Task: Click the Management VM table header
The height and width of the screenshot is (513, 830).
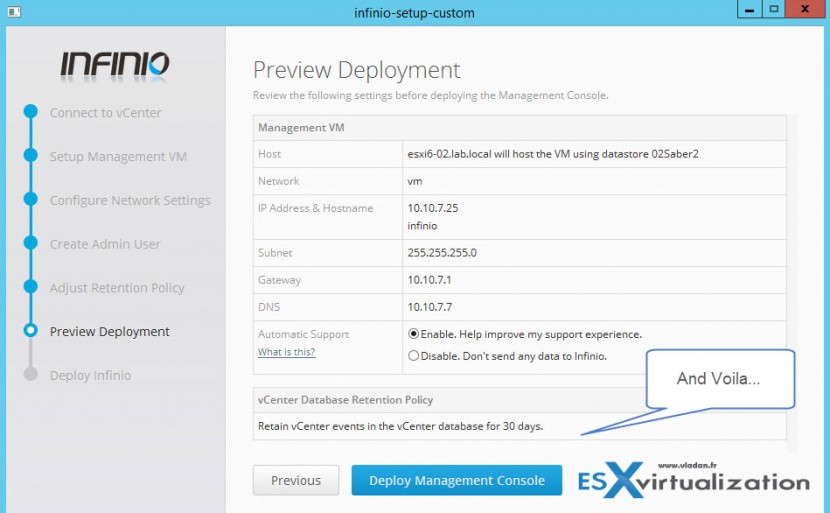Action: pyautogui.click(x=519, y=128)
